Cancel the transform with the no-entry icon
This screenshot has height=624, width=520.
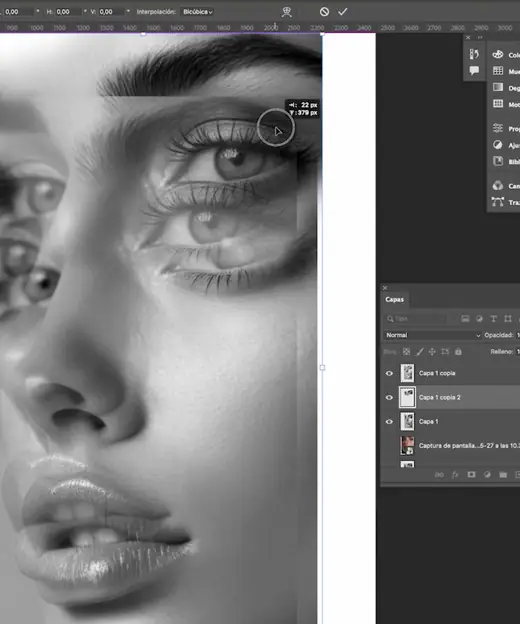pos(324,12)
